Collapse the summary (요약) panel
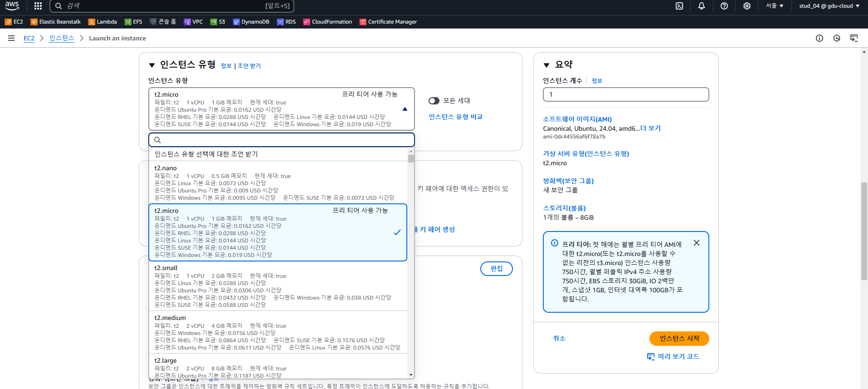This screenshot has width=868, height=389. point(546,65)
